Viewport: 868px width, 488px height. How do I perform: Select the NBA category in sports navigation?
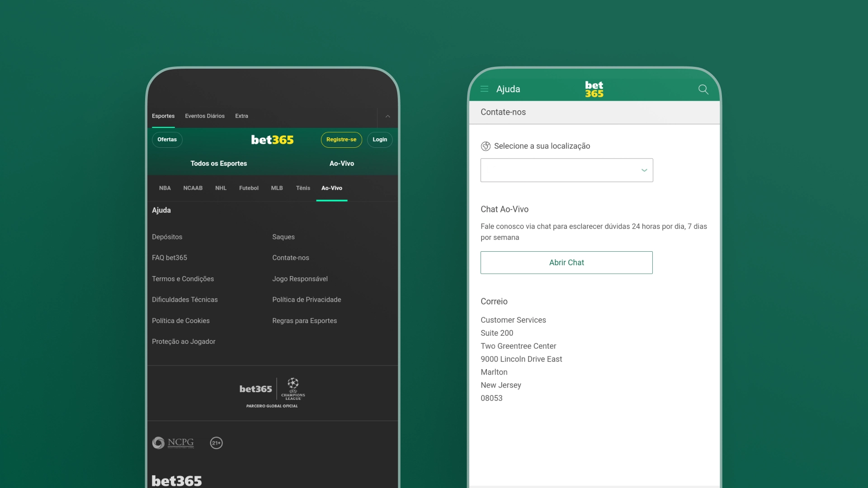click(165, 188)
